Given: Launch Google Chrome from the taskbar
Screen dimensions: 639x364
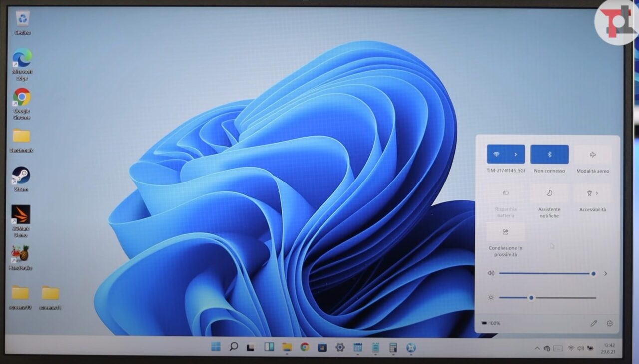Looking at the screenshot, I should [305, 347].
